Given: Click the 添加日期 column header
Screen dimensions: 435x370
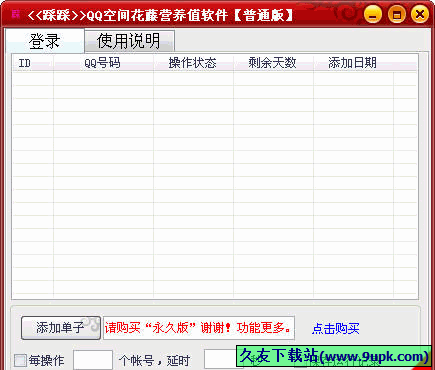Looking at the screenshot, I should pyautogui.click(x=353, y=63).
